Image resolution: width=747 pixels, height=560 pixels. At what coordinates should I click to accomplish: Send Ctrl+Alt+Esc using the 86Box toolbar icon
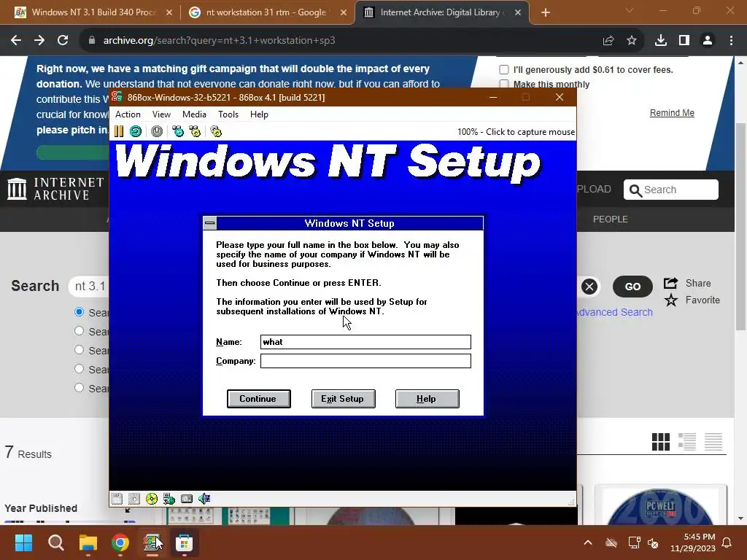pyautogui.click(x=195, y=131)
